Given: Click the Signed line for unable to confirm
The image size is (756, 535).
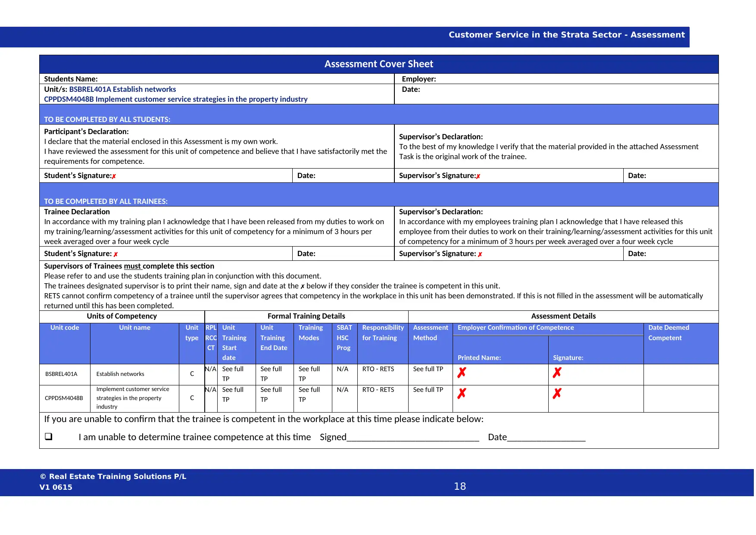Looking at the screenshot, I should tap(412, 438).
